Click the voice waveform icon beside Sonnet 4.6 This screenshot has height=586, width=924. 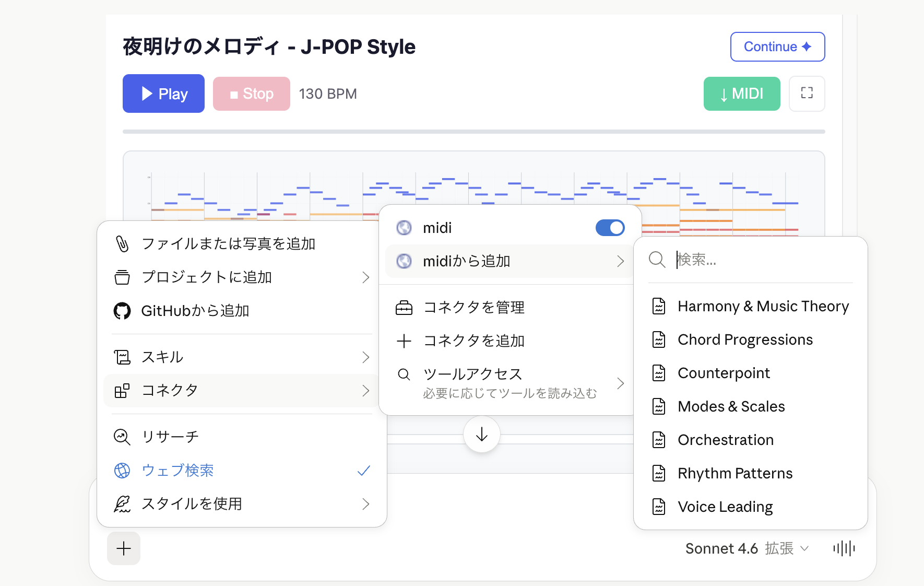click(x=844, y=548)
